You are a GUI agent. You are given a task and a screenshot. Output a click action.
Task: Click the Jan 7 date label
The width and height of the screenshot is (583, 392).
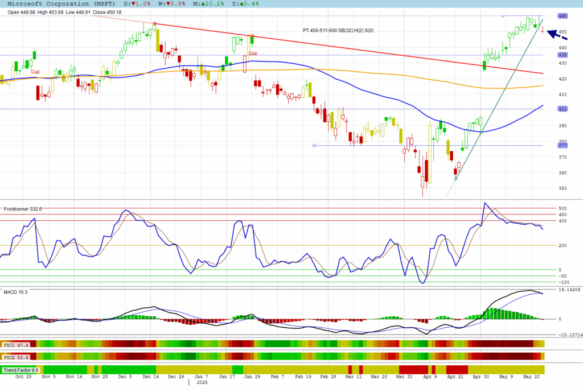pyautogui.click(x=201, y=377)
